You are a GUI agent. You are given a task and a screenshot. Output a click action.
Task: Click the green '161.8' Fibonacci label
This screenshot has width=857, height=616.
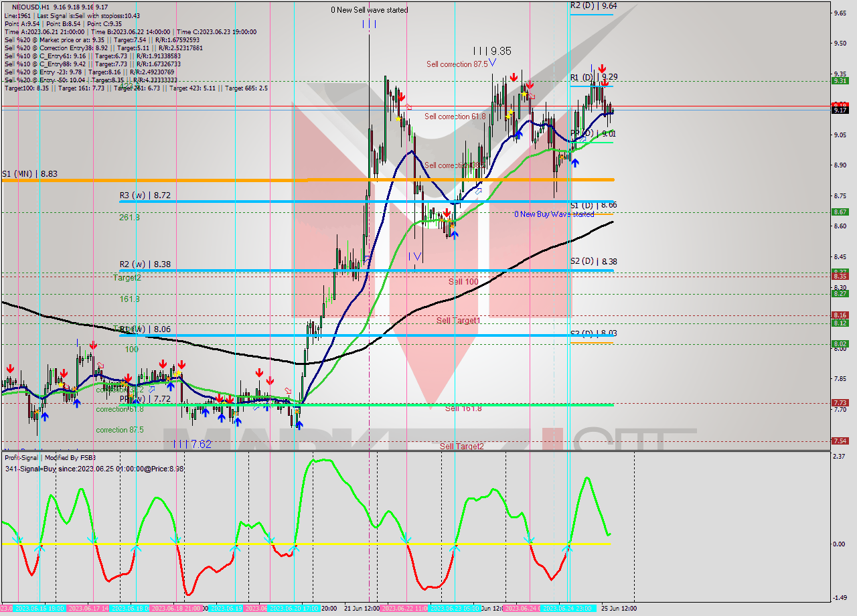pos(130,299)
